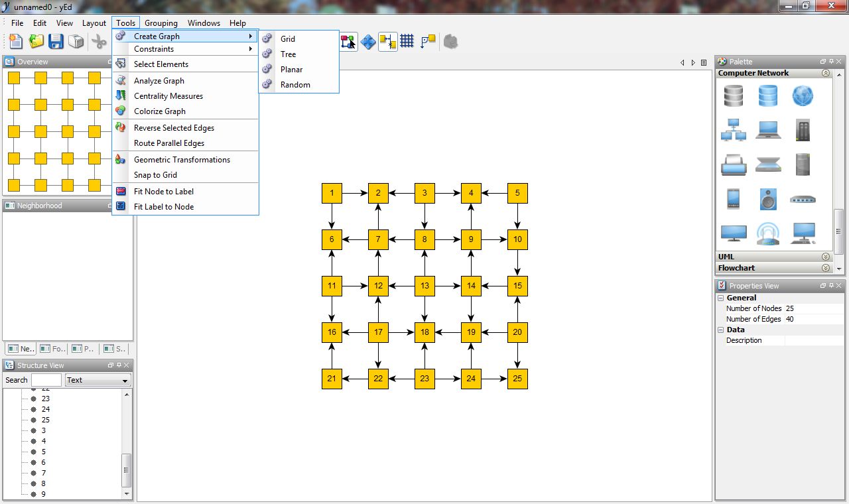The image size is (849, 504).
Task: Click the Save floppy disk icon
Action: [56, 41]
